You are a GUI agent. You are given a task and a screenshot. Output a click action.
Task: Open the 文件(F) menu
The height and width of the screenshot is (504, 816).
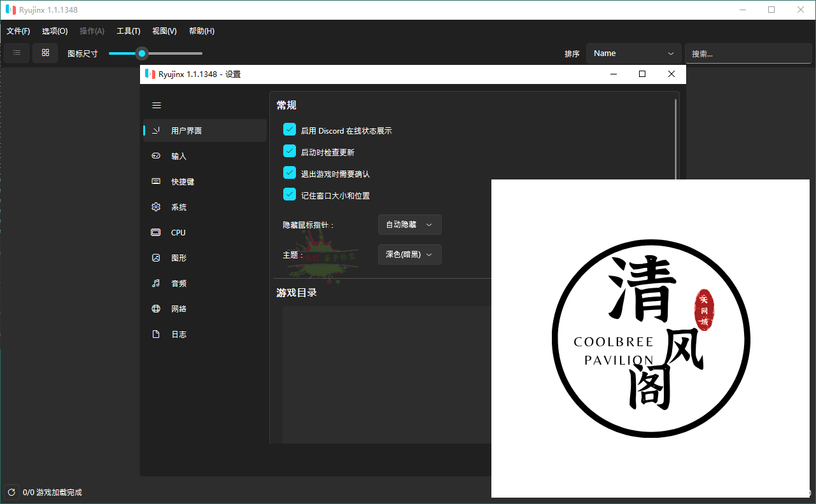pyautogui.click(x=18, y=31)
